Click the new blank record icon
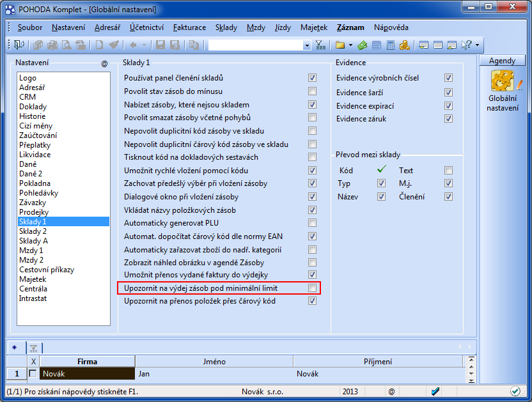The width and height of the screenshot is (532, 402). 99,45
